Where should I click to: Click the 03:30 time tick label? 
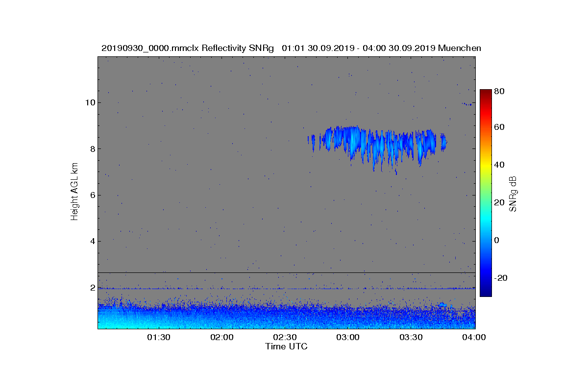[412, 337]
